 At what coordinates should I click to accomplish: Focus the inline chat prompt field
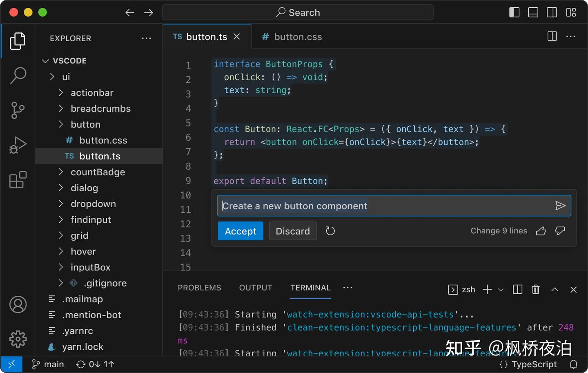(x=394, y=205)
